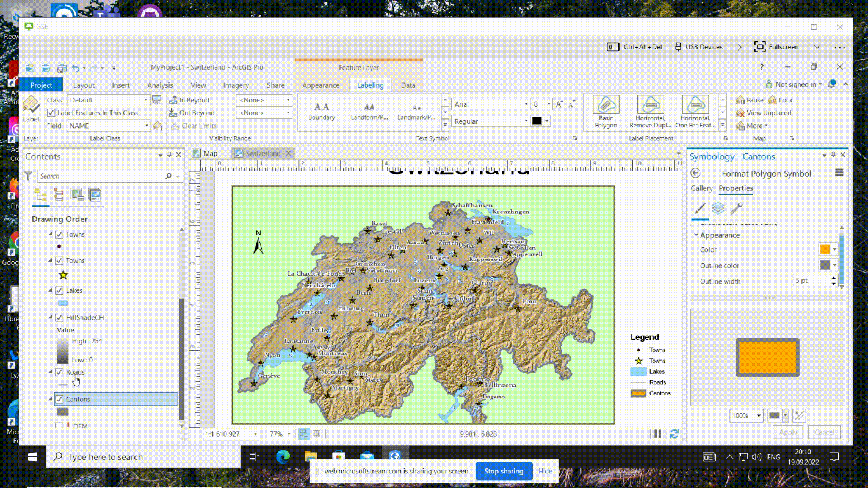The height and width of the screenshot is (488, 868).
Task: Toggle the Lakes layer visibility checkbox
Action: [x=59, y=290]
